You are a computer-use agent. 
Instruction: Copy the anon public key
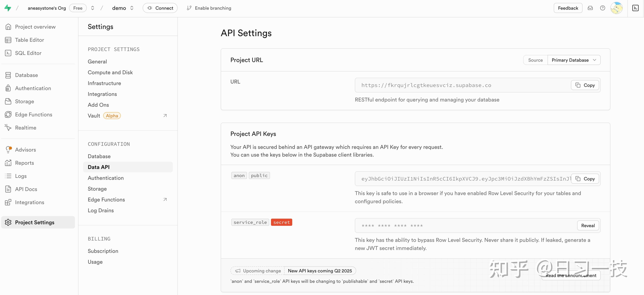[x=585, y=179]
